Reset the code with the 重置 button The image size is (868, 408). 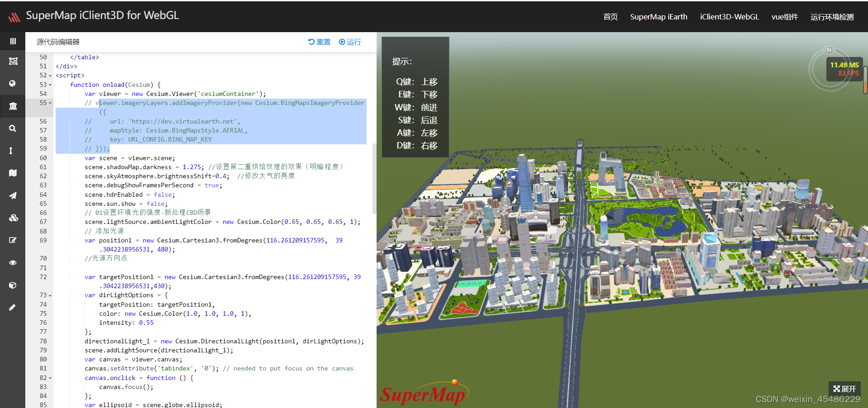coord(319,42)
